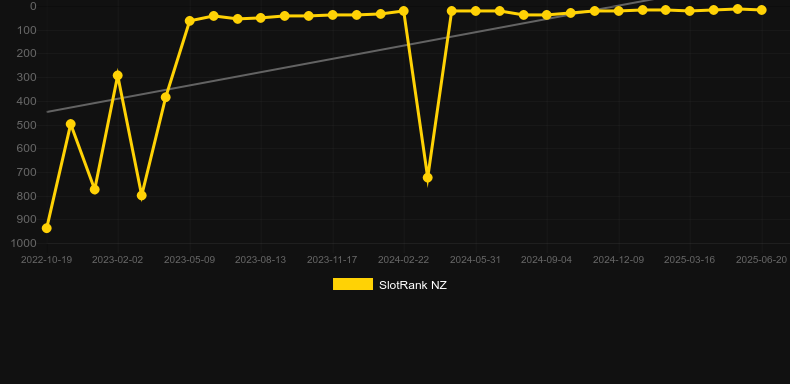Click the lowest dip point near rank 720
This screenshot has width=790, height=384.
click(428, 177)
